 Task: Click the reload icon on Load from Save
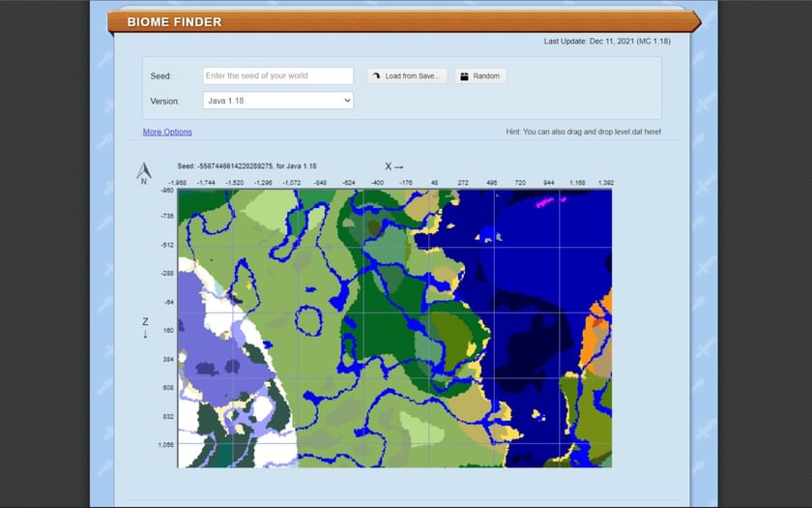(376, 75)
